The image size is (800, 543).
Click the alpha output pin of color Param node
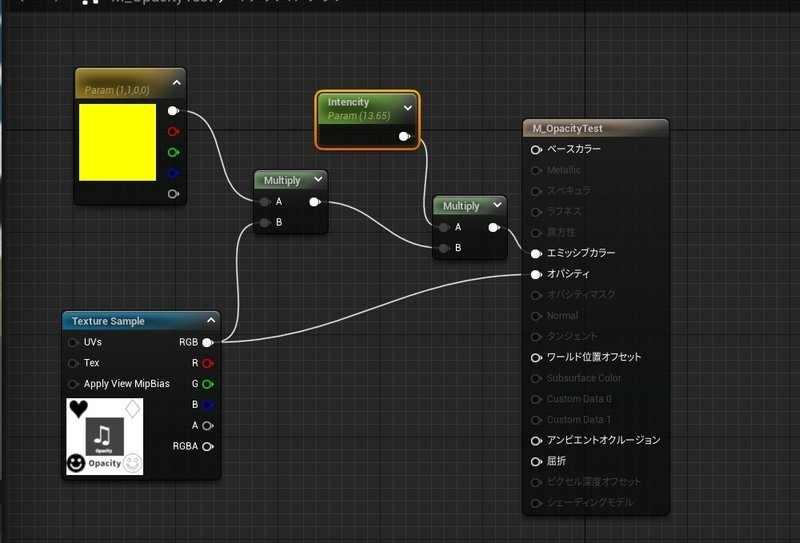point(173,194)
